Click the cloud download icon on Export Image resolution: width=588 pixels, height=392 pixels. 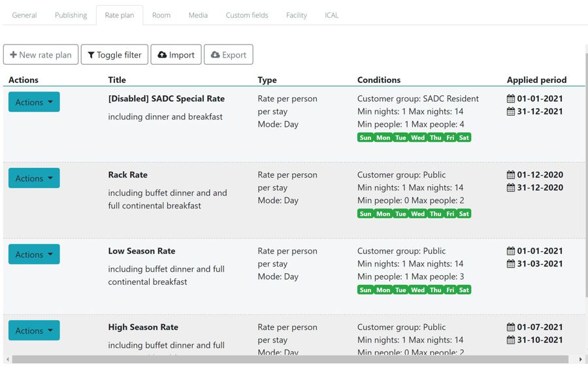[x=215, y=55]
